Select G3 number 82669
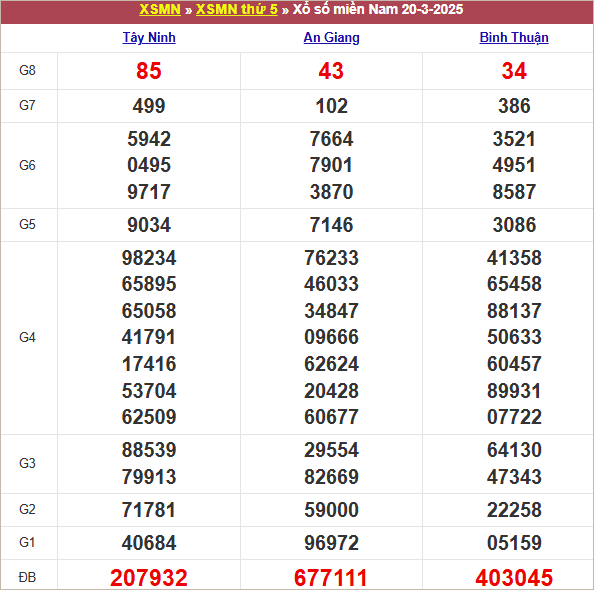Viewport: 594px width, 590px height. pos(331,477)
